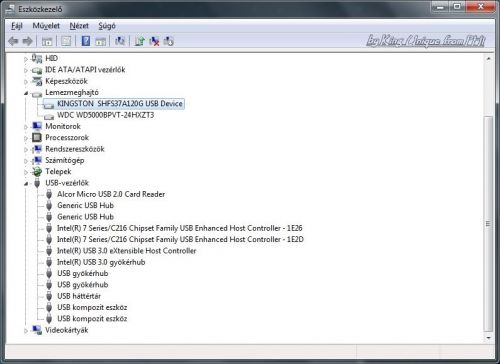The image size is (500, 364).
Task: Collapse the Lemezmeghajtó node
Action: click(x=26, y=93)
